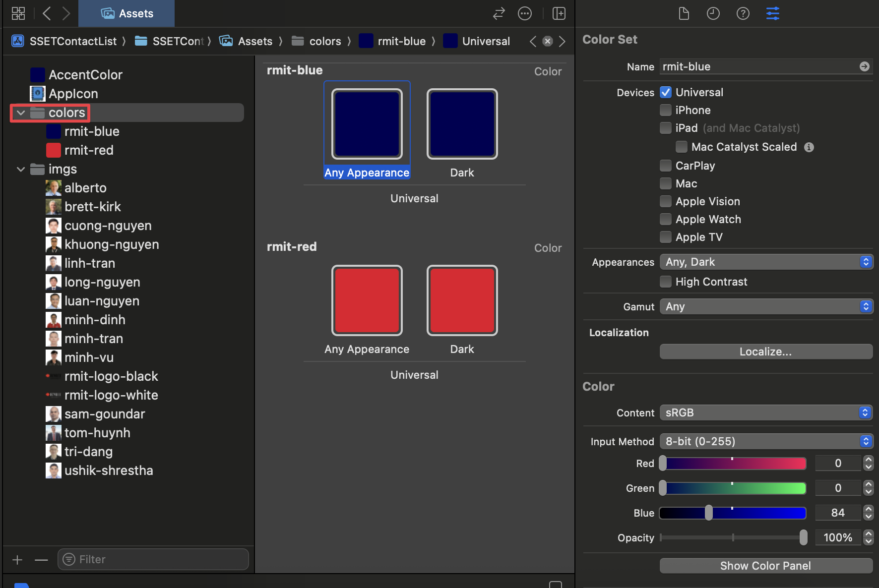Click the Filter field at the bottom
Screen dimensions: 879x588
coord(153,559)
